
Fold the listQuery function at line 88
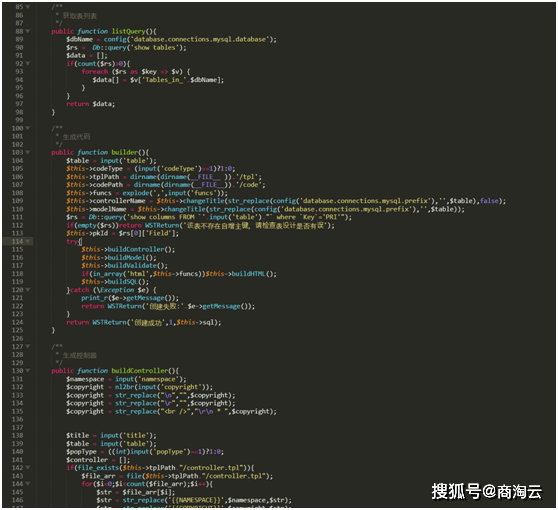pos(28,31)
